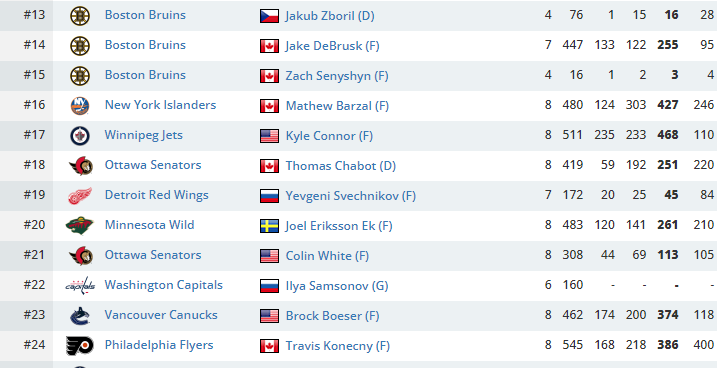
Task: Click the Swedish flag beside Joel Eriksson Ek
Action: [x=269, y=226]
